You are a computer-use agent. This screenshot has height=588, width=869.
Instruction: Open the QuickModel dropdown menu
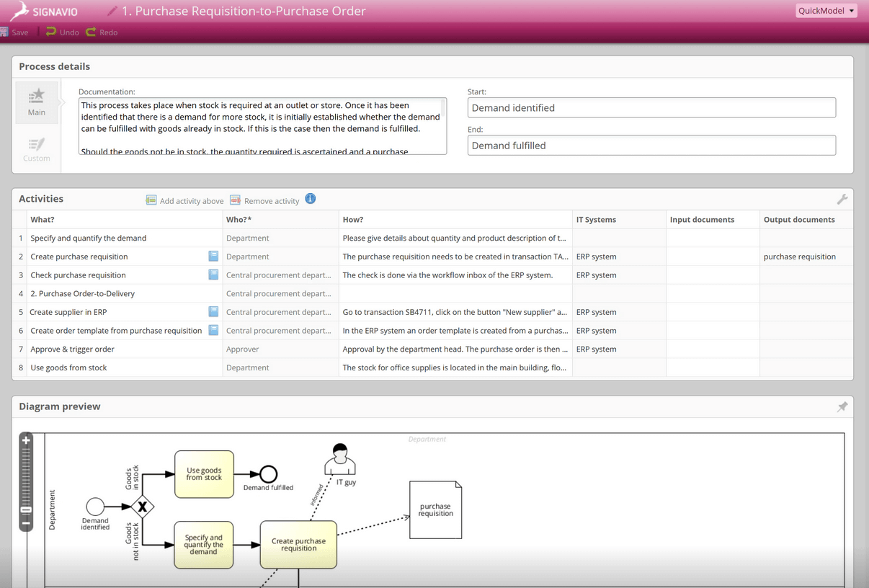(x=826, y=11)
